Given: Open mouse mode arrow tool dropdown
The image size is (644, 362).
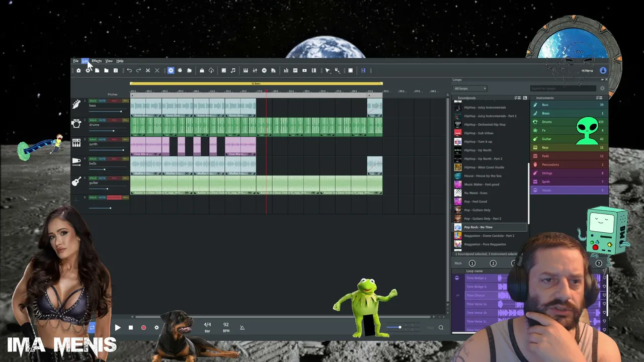Looking at the screenshot, I should [x=328, y=70].
